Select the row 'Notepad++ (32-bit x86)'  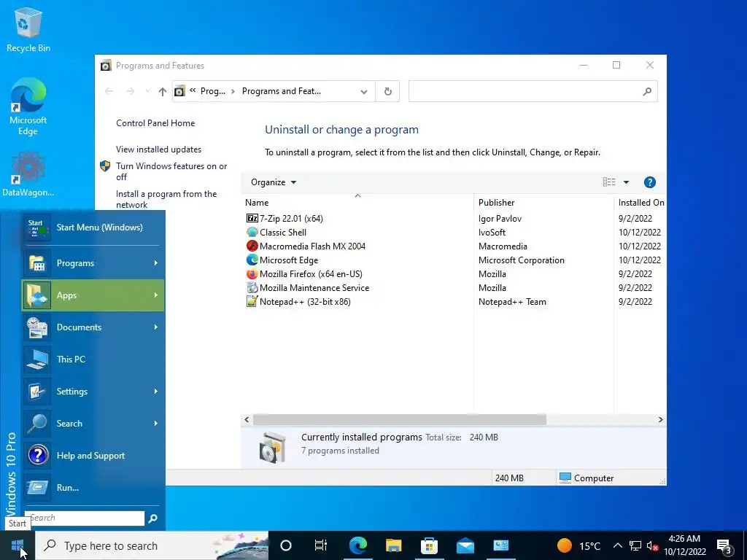(x=455, y=301)
